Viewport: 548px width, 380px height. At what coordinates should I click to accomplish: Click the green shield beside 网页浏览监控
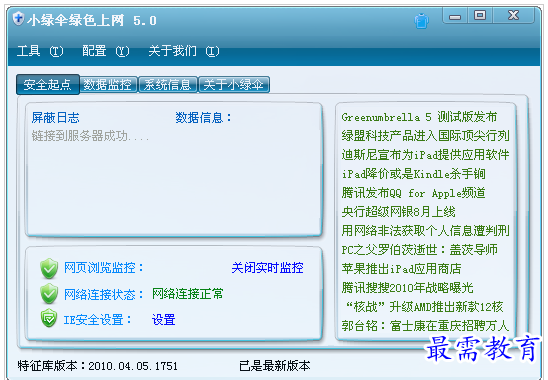click(x=49, y=268)
